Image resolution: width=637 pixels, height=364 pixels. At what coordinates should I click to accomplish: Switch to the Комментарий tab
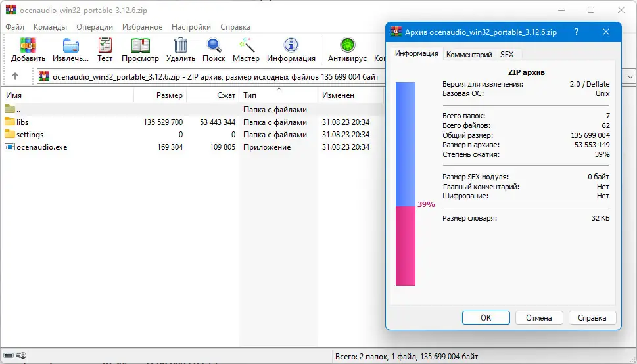coord(469,55)
